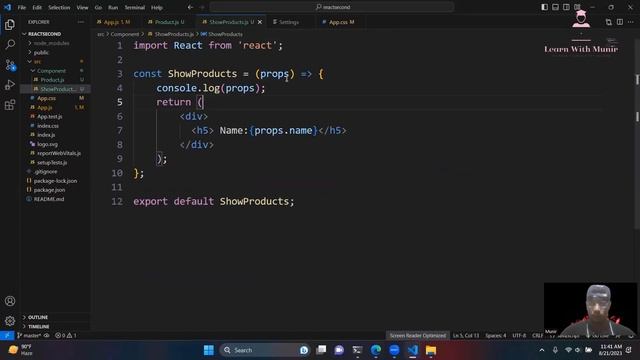Screen dimensions: 640x360
Task: Click Screen Reader Optimized status item
Action: [x=418, y=336]
